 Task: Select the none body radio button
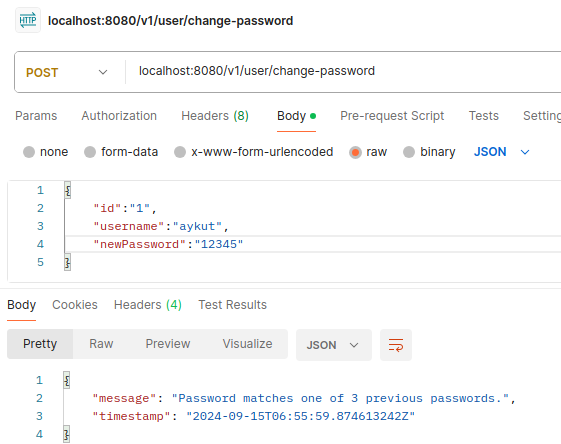pos(29,152)
